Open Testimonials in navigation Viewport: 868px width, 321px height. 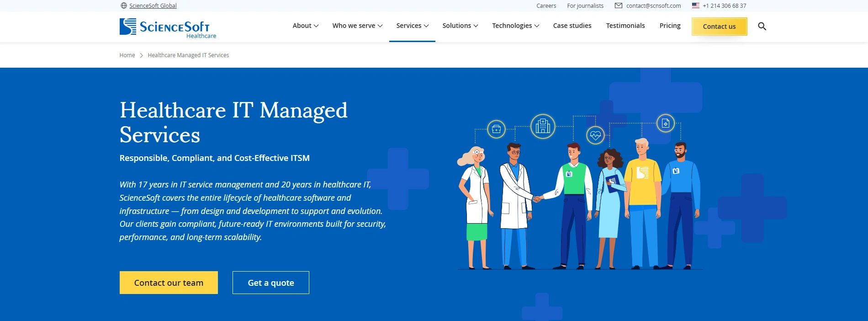(625, 26)
